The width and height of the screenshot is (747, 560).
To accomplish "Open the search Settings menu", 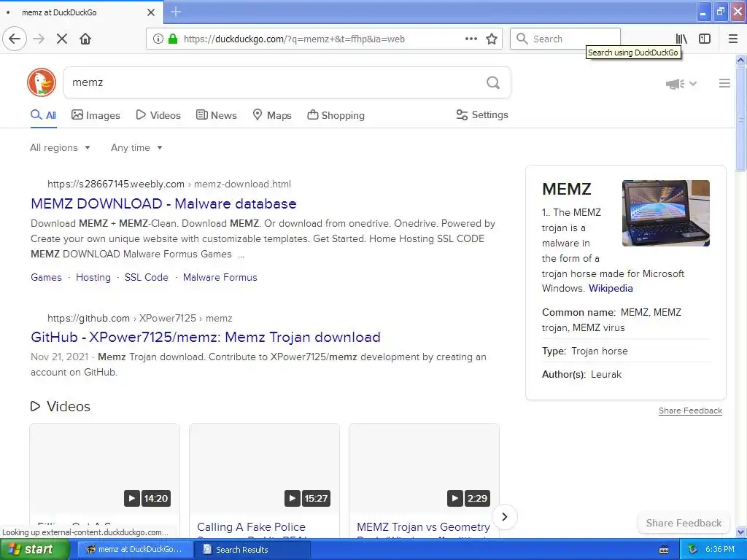I will point(482,114).
